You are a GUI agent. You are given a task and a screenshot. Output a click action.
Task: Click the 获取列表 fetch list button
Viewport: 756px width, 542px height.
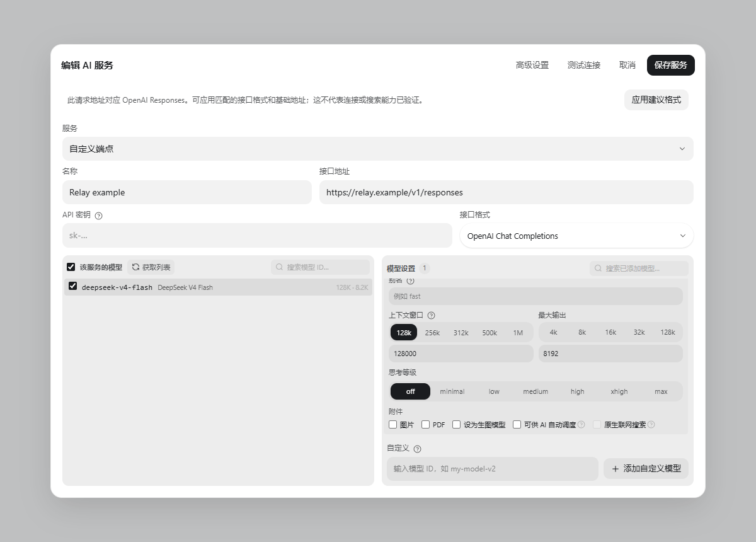[x=151, y=267]
